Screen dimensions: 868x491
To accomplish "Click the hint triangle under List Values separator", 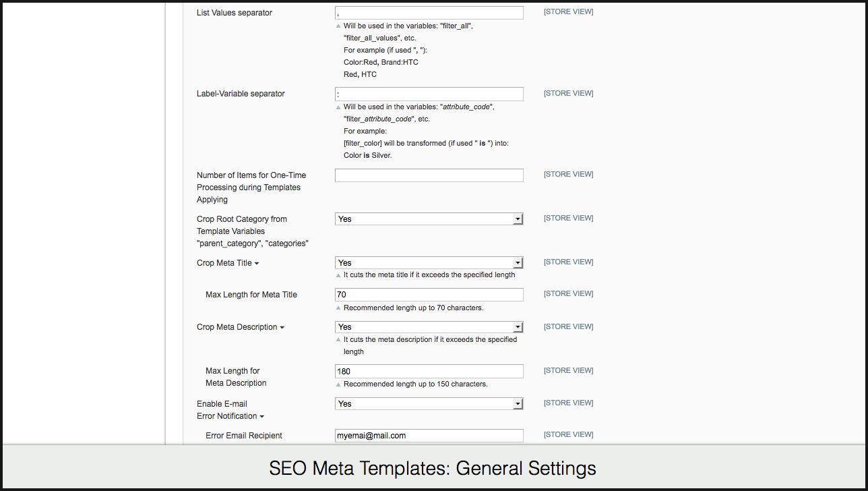I will point(338,26).
